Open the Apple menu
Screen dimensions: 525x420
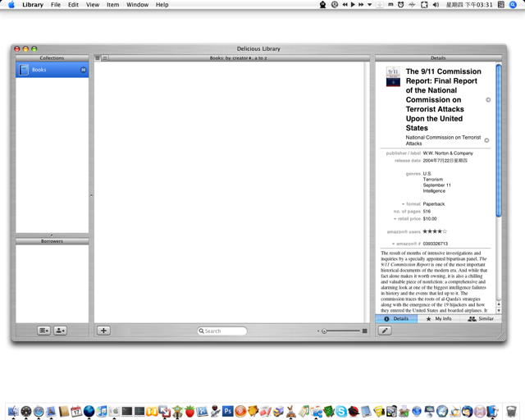pyautogui.click(x=11, y=5)
